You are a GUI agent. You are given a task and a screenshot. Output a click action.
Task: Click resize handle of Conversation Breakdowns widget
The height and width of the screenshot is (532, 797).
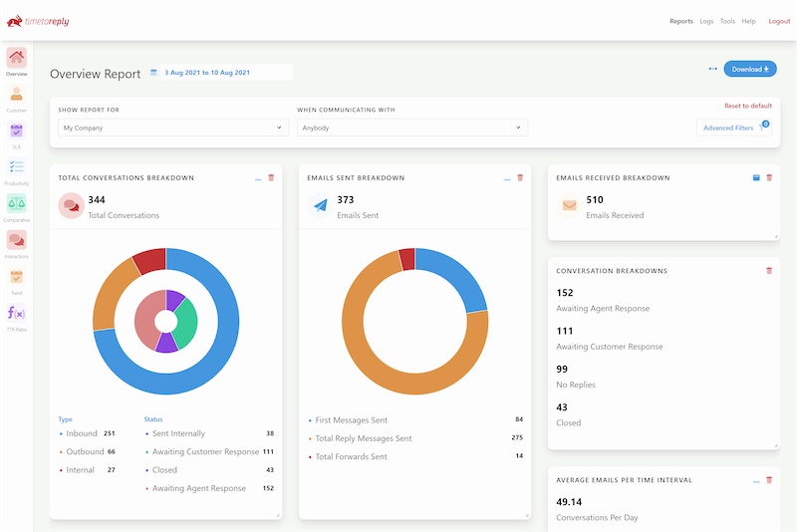pyautogui.click(x=776, y=445)
